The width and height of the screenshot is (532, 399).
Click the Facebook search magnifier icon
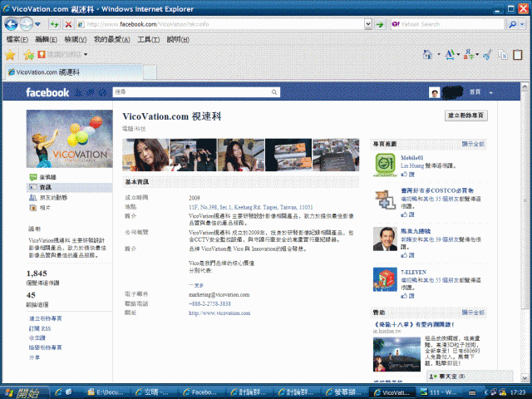coord(274,92)
